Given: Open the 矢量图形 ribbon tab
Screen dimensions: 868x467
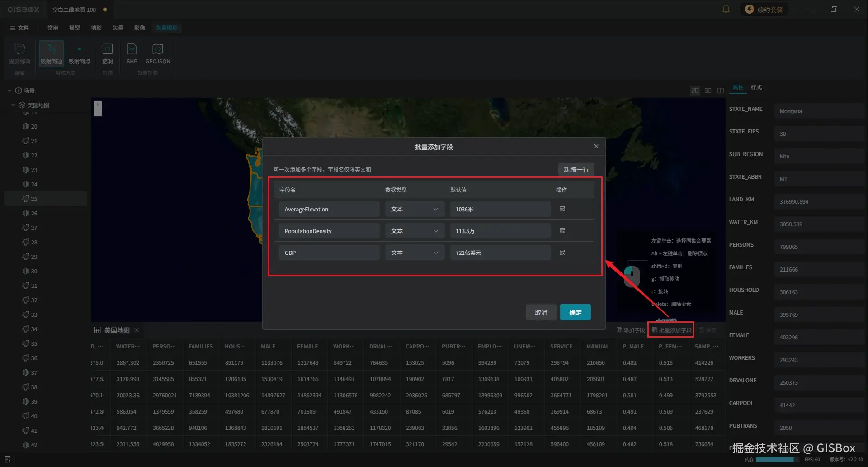Looking at the screenshot, I should click(x=166, y=28).
